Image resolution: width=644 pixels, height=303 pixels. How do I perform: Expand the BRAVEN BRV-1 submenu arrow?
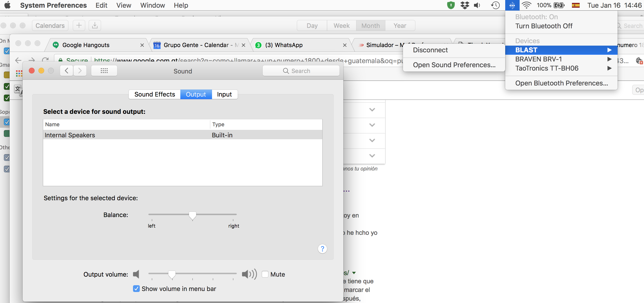pyautogui.click(x=609, y=59)
